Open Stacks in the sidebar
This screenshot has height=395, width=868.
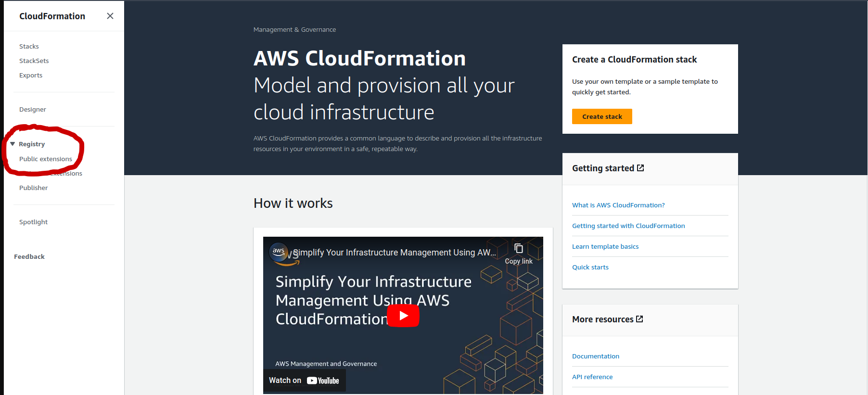[29, 46]
